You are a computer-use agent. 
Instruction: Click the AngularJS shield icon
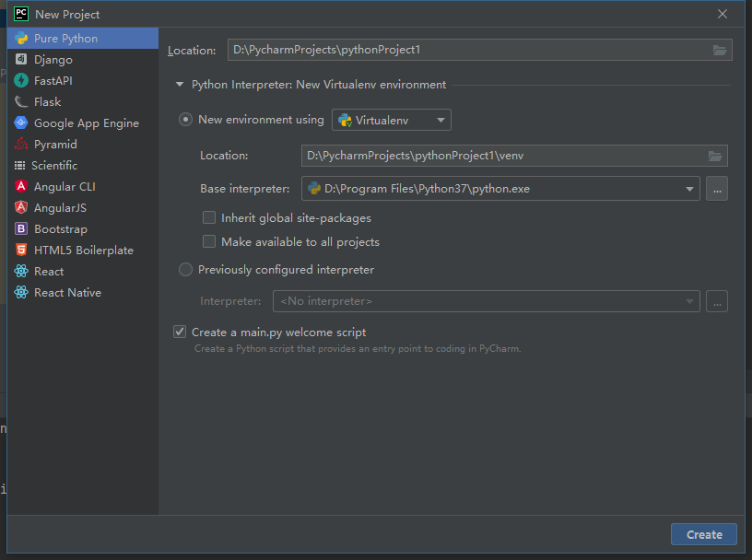point(21,207)
